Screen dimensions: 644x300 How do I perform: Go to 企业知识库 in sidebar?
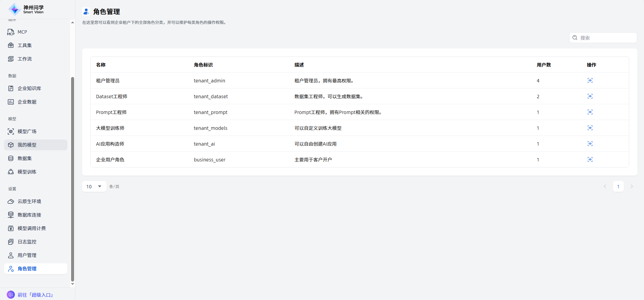point(29,88)
